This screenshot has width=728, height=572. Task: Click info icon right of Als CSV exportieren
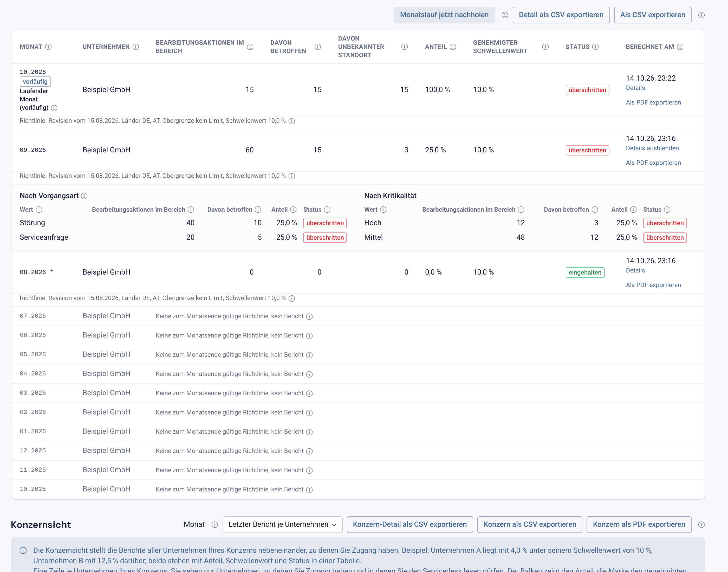click(701, 15)
